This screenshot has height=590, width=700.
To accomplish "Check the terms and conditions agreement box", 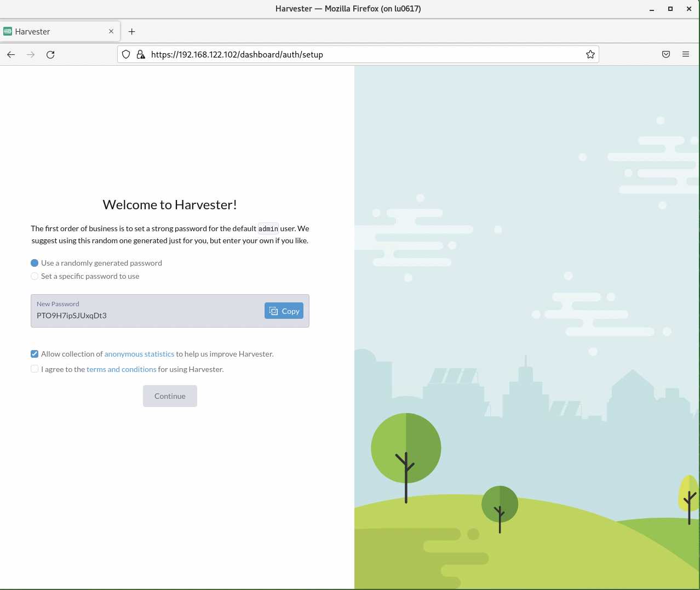I will coord(35,369).
